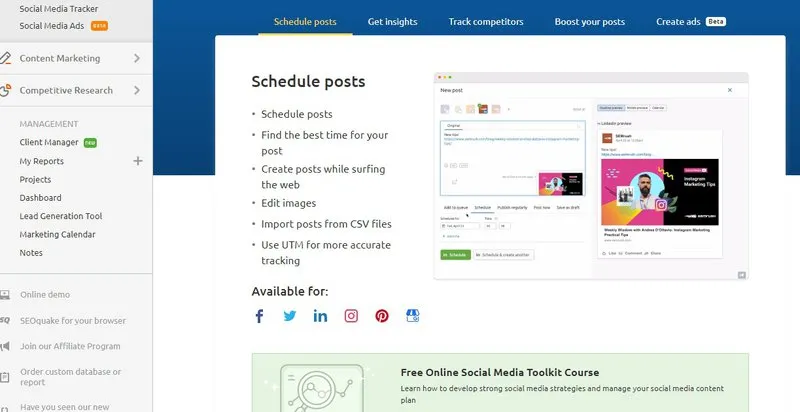Click the Affiliate Program megaphone icon
The height and width of the screenshot is (412, 800).
[x=5, y=346]
